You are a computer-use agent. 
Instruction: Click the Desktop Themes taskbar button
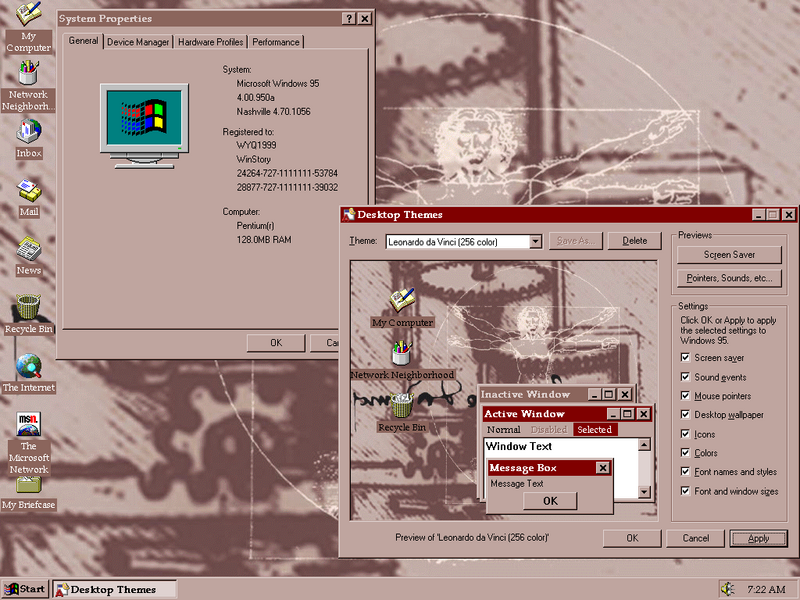point(113,589)
